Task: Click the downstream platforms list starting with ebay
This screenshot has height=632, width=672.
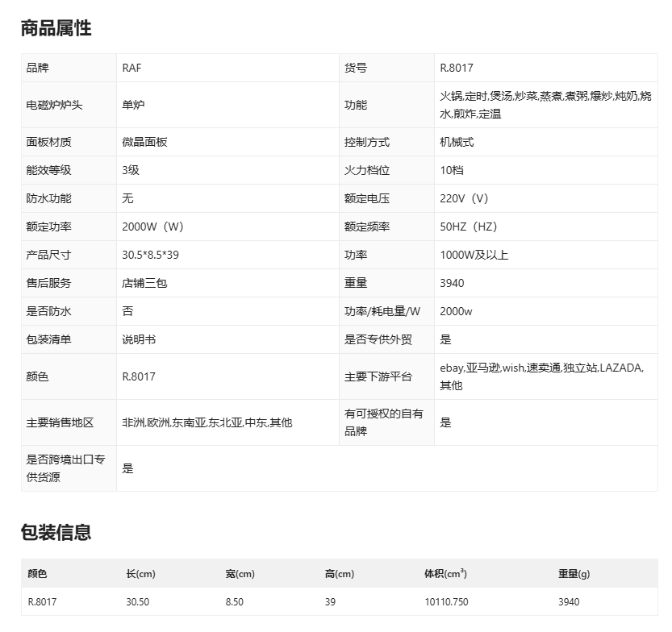Action: [541, 376]
